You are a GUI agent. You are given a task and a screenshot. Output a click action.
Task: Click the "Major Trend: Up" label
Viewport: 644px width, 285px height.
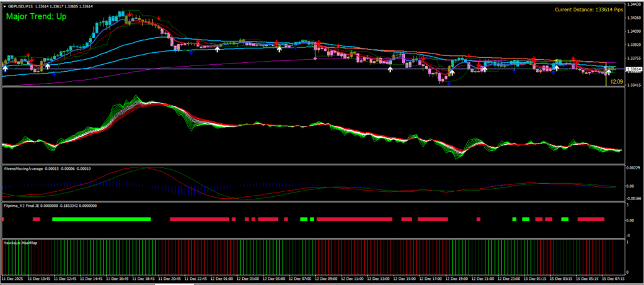pyautogui.click(x=35, y=16)
